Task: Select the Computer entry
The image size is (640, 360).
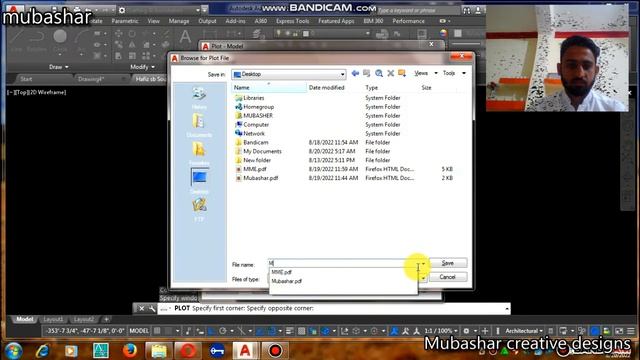Action: click(252, 124)
